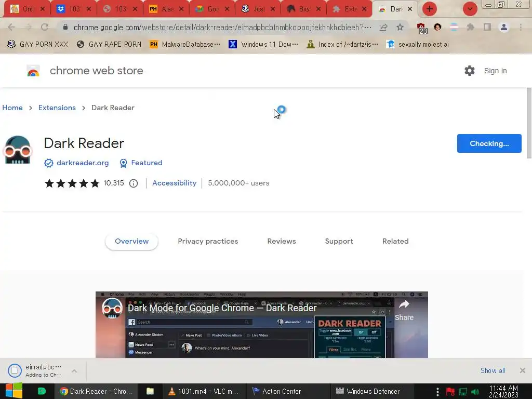The height and width of the screenshot is (399, 532).
Task: Click the volume speaker tray icon
Action: point(475,392)
